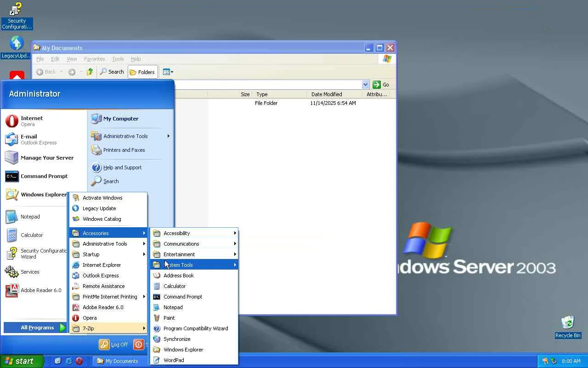Launch WordPad from Accessories
Image resolution: width=588 pixels, height=368 pixels.
click(x=194, y=360)
